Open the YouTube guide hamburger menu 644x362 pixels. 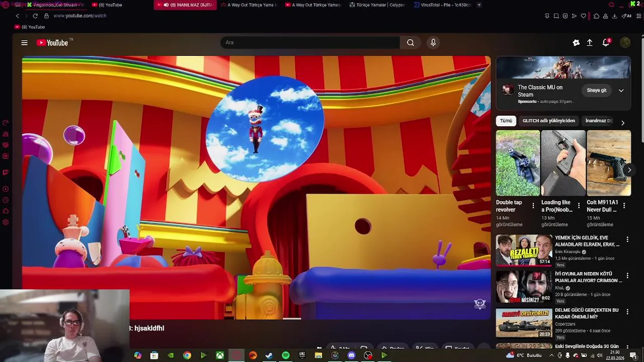click(x=24, y=43)
